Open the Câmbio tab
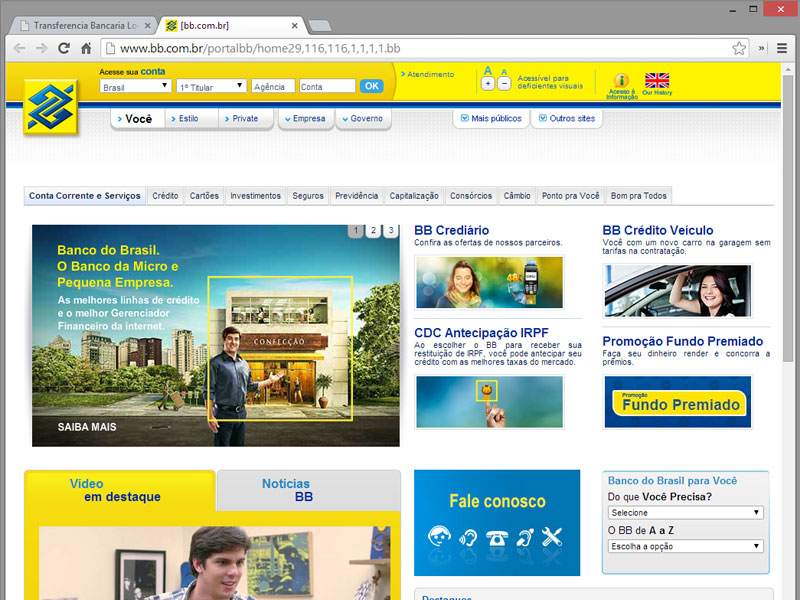 [x=517, y=196]
